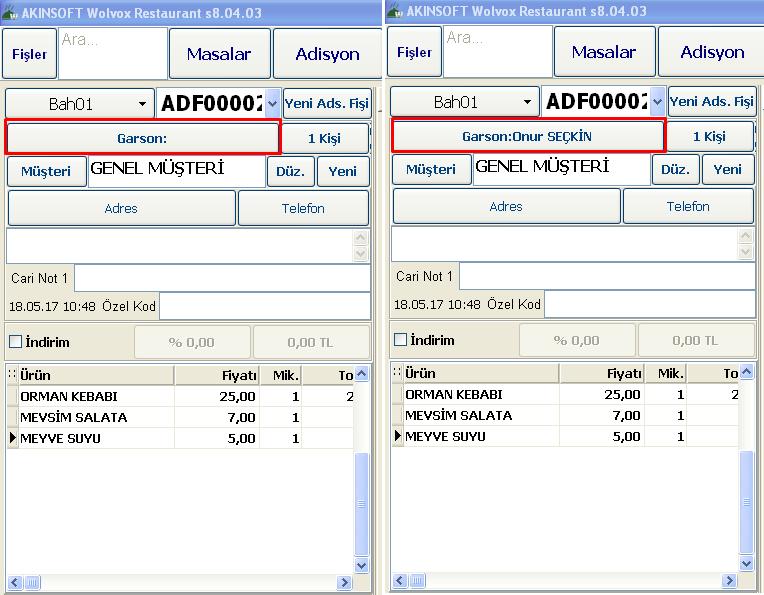Click Özel Kod field in right window
The width and height of the screenshot is (764, 595).
[650, 304]
